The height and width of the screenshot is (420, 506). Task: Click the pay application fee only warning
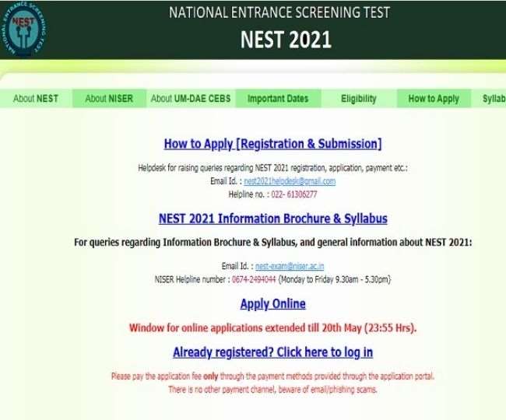pyautogui.click(x=273, y=376)
